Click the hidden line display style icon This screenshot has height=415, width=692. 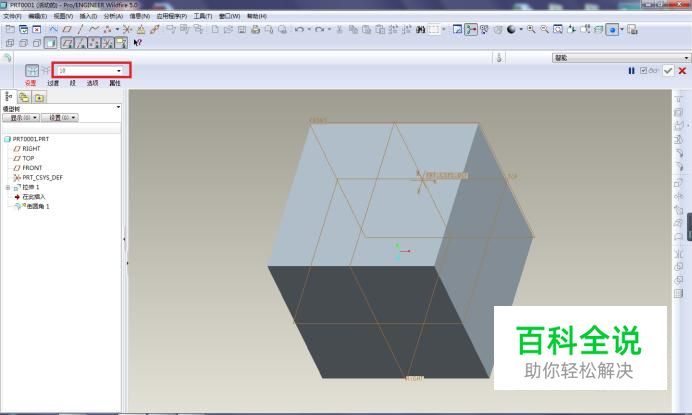click(23, 43)
